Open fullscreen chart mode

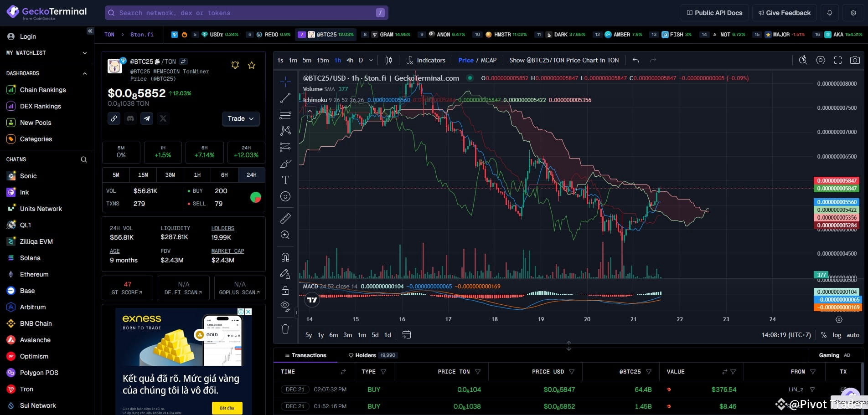click(x=837, y=60)
